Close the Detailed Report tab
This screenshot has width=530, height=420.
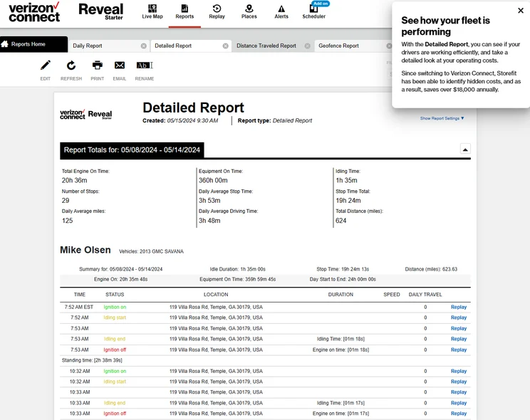(x=225, y=46)
